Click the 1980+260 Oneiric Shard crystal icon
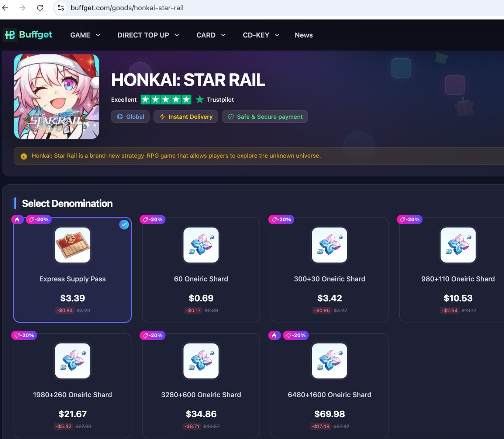Screen dimensions: 504x439 click(73, 361)
